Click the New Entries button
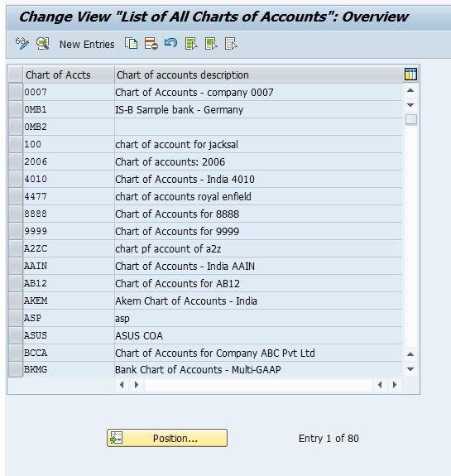The height and width of the screenshot is (476, 451). pos(87,45)
